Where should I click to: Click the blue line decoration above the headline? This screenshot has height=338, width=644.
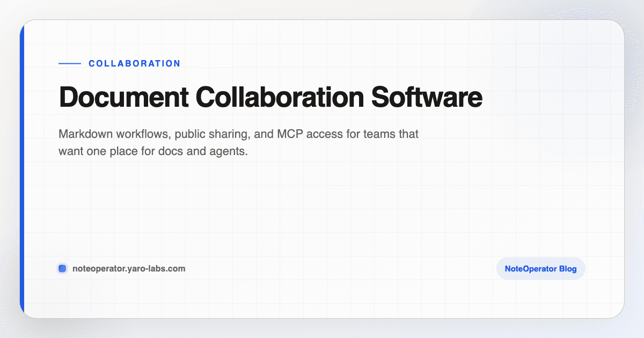coord(69,63)
